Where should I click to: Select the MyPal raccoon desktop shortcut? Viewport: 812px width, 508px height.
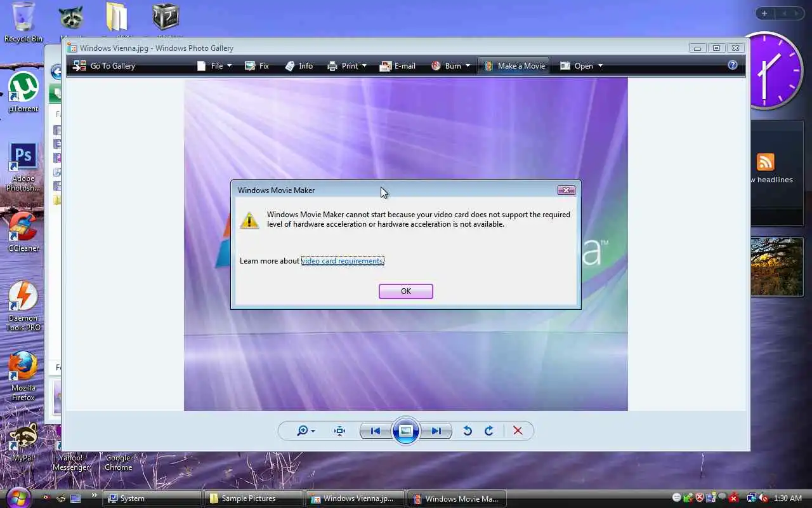point(23,441)
